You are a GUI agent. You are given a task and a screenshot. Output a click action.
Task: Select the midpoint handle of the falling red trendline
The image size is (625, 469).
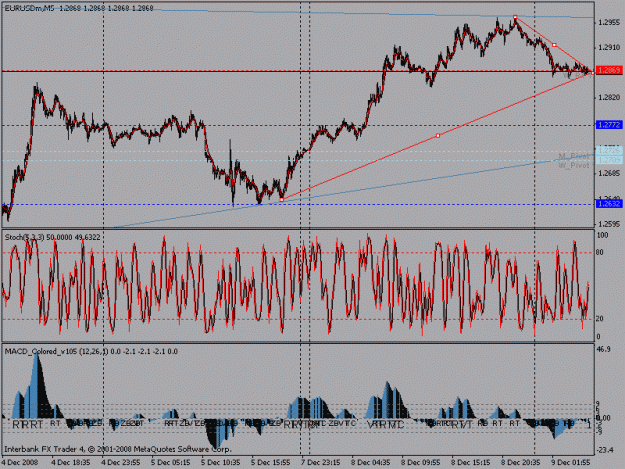coord(554,45)
